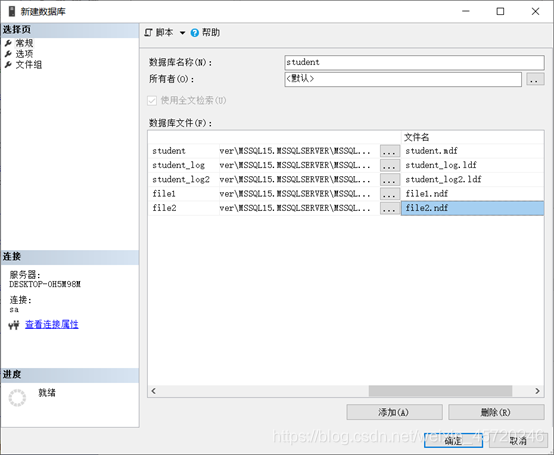Select the student_log2 logical name cell
The image size is (554, 455).
pos(184,180)
